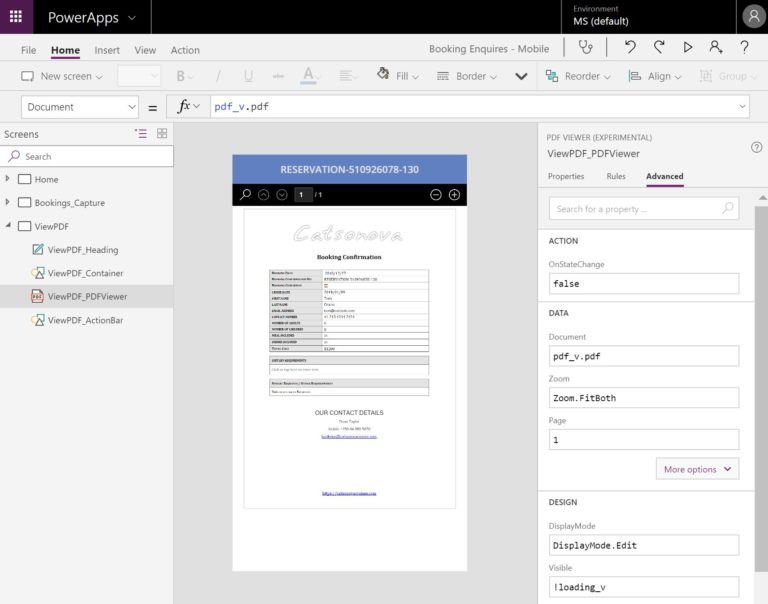Click the PDF page number box
This screenshot has width=768, height=604.
pyautogui.click(x=303, y=194)
